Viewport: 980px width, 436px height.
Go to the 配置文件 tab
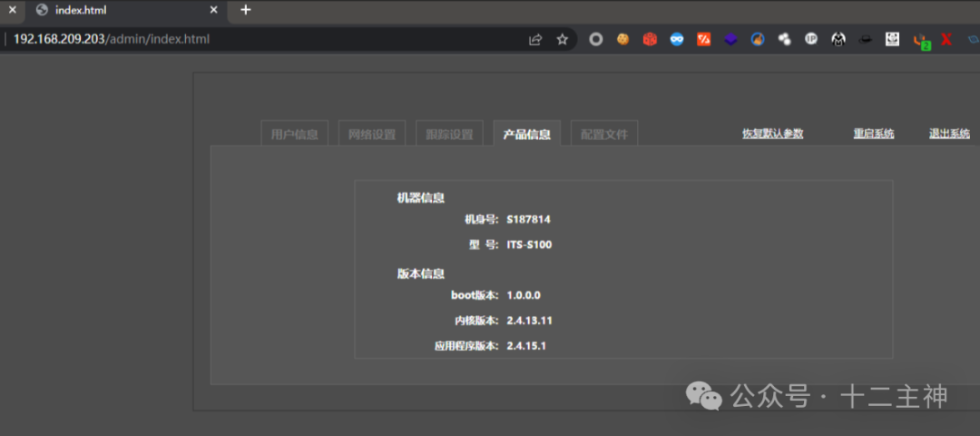pos(604,134)
